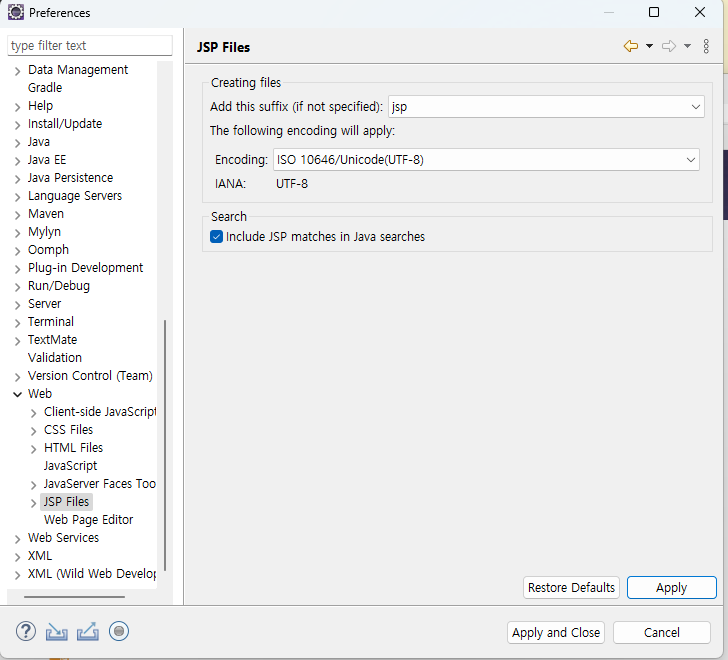Select Java in the preferences tree

click(x=39, y=142)
